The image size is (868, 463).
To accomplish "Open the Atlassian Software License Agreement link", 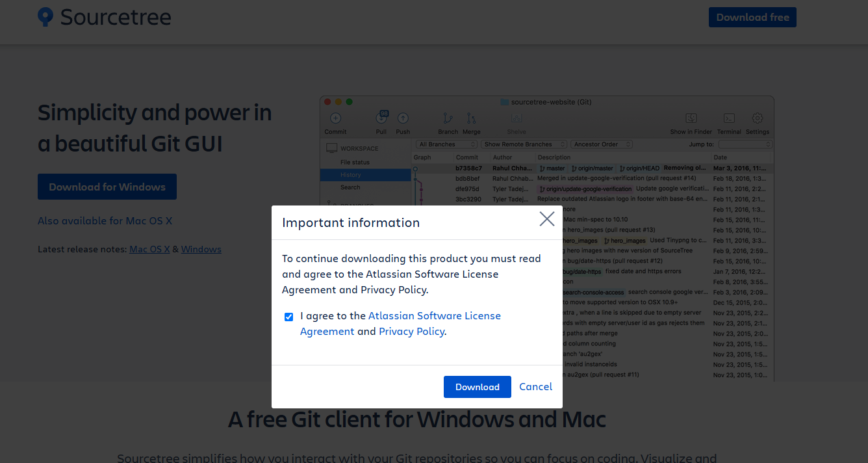I will click(400, 323).
